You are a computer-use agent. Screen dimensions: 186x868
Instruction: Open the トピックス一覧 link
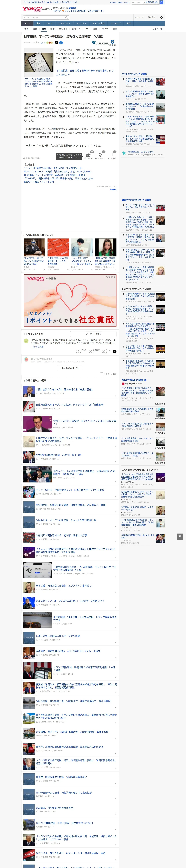[x=155, y=29]
